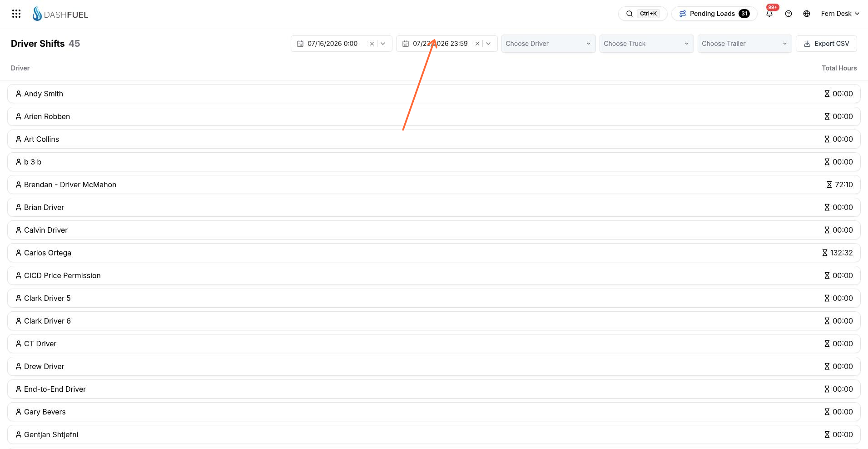Image resolution: width=868 pixels, height=449 pixels.
Task: Click Driver Shifts 45 heading
Action: point(45,44)
